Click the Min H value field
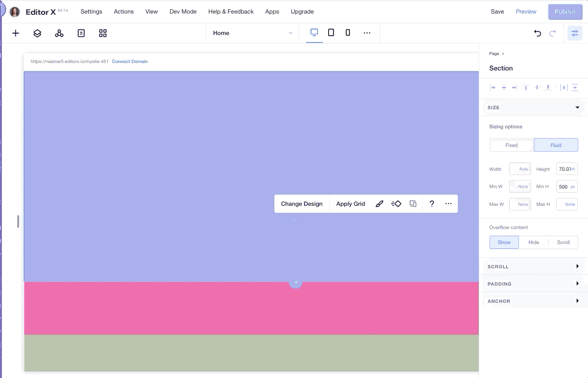588x378 pixels. pos(567,187)
